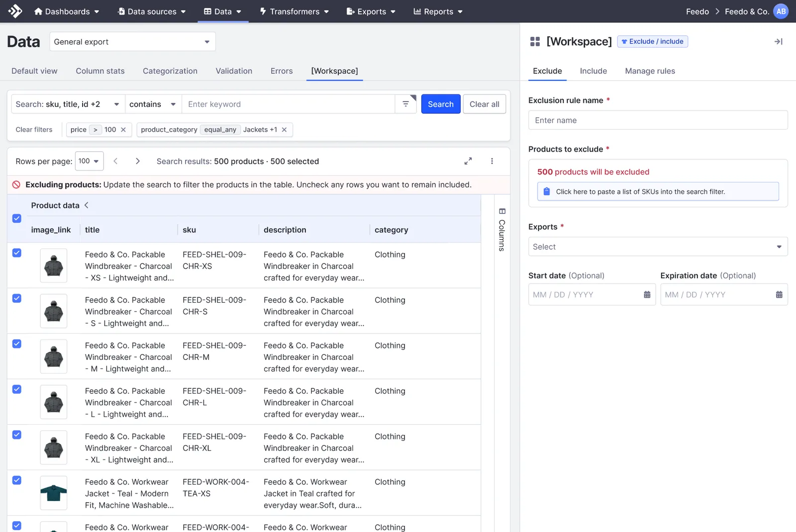Click the filter options icon
Viewport: 796px width, 532px height.
tap(405, 104)
